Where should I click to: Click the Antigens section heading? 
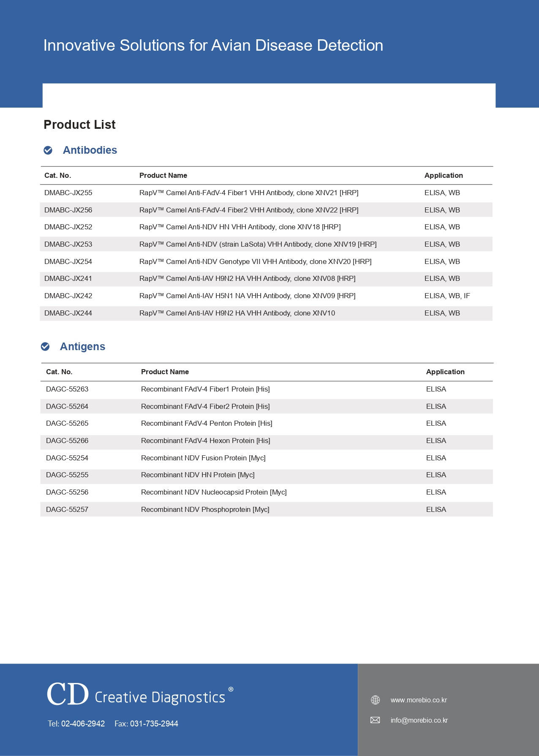pyautogui.click(x=82, y=347)
